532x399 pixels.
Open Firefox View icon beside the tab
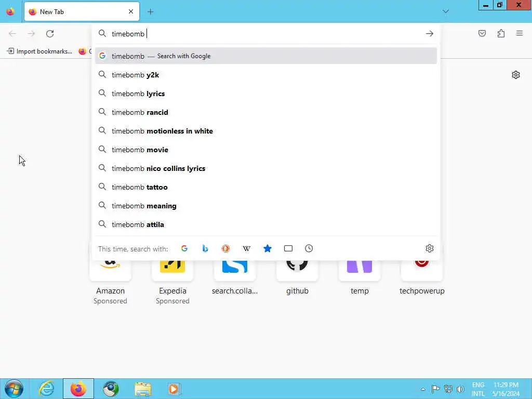pos(10,11)
